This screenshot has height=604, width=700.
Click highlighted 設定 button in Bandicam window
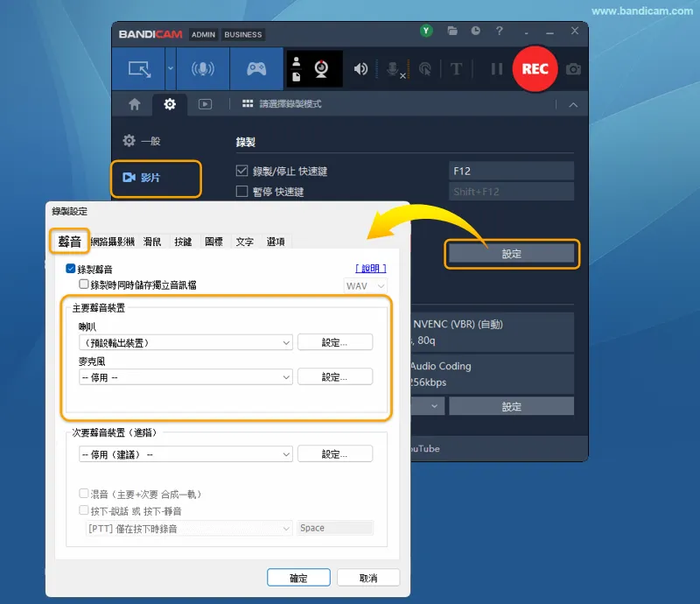click(511, 254)
